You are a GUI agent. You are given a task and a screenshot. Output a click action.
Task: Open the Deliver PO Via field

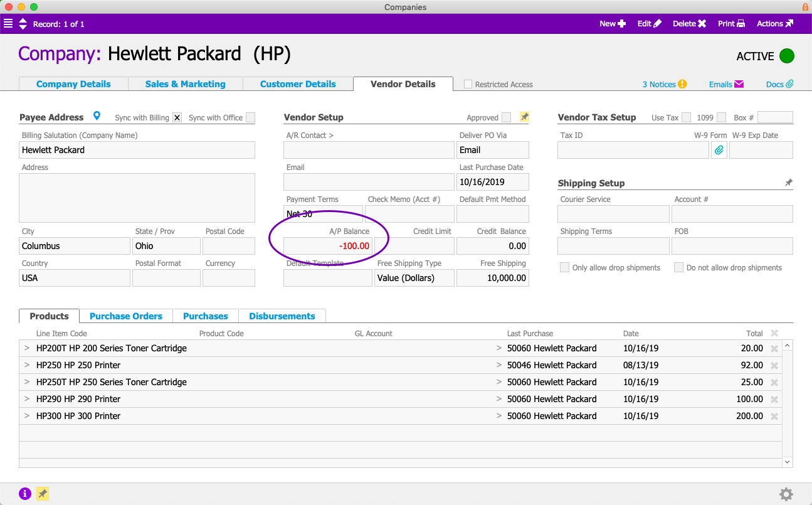[x=493, y=150]
